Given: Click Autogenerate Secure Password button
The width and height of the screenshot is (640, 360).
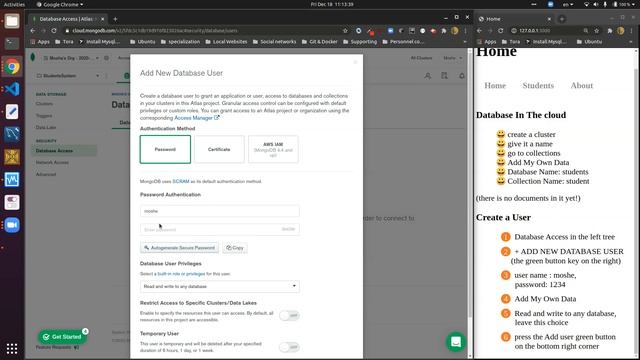Looking at the screenshot, I should pos(179,248).
